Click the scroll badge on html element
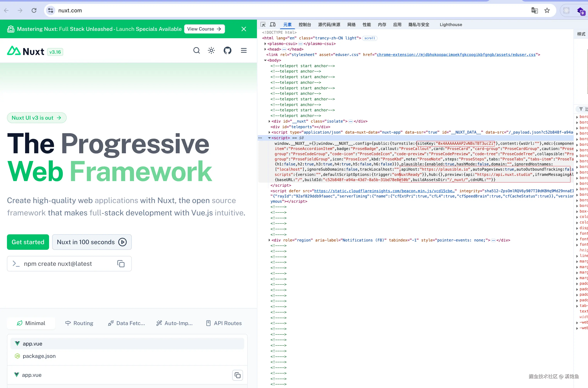This screenshot has height=388, width=588. tap(370, 38)
